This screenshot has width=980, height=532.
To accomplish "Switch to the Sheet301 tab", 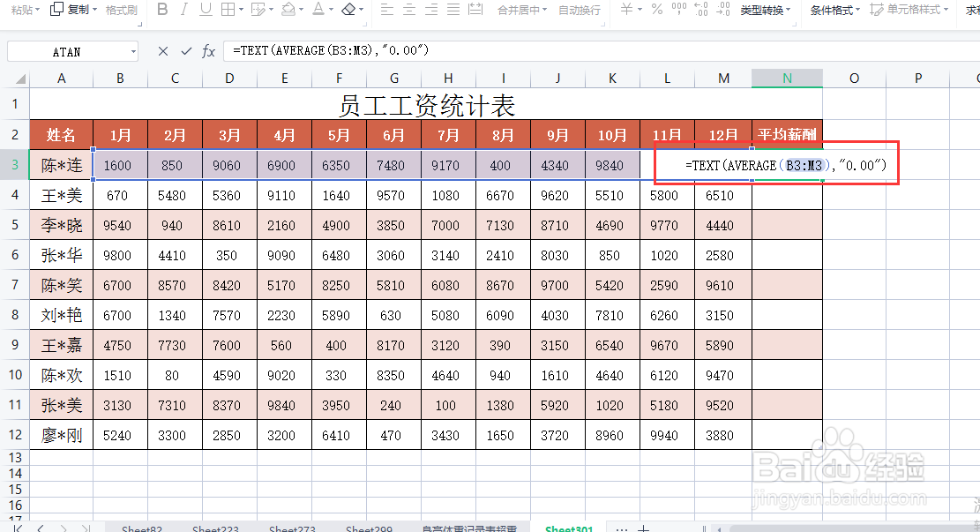I will [x=569, y=528].
